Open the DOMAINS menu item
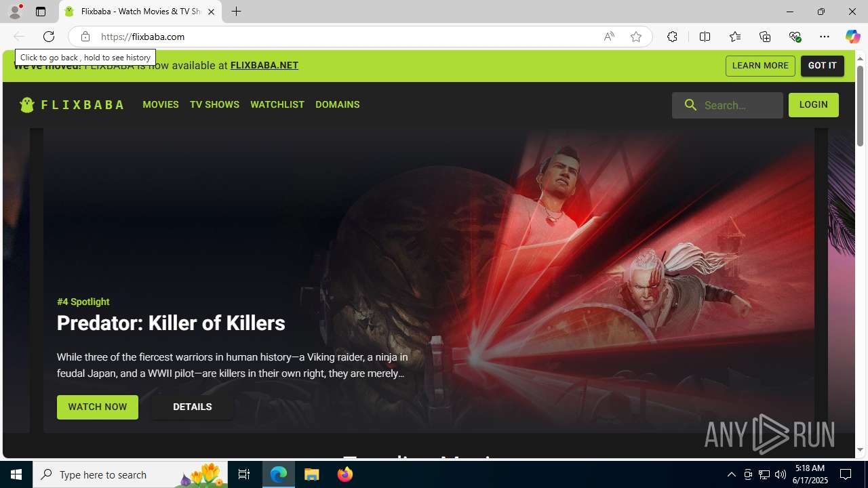 (x=338, y=104)
